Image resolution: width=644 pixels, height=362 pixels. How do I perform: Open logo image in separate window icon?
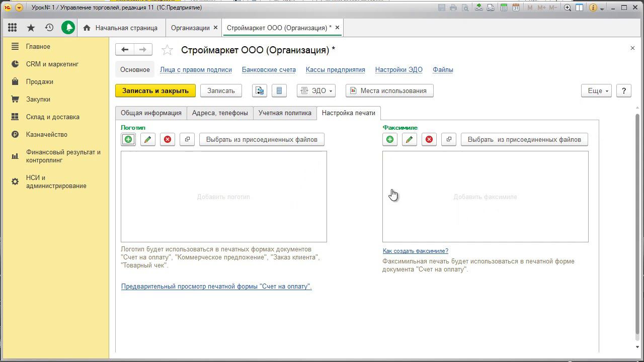coord(187,139)
